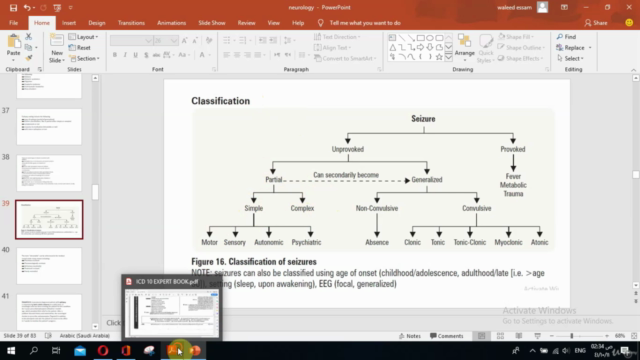This screenshot has height=360, width=640.
Task: Save the presentation with the Save icon
Action: tap(13, 7)
